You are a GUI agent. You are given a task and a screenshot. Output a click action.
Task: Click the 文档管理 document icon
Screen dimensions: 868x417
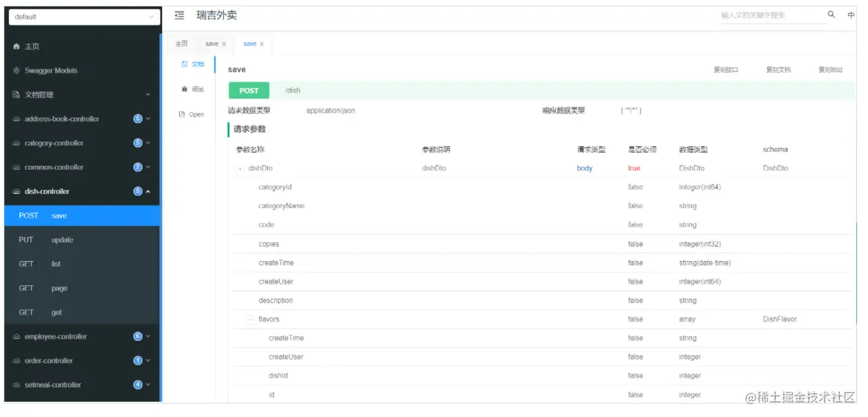[16, 95]
